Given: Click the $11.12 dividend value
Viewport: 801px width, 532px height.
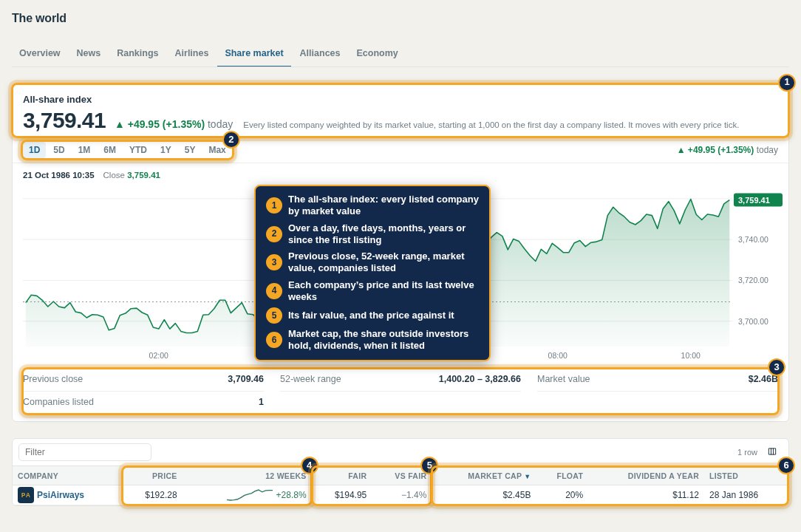Looking at the screenshot, I should coord(686,495).
